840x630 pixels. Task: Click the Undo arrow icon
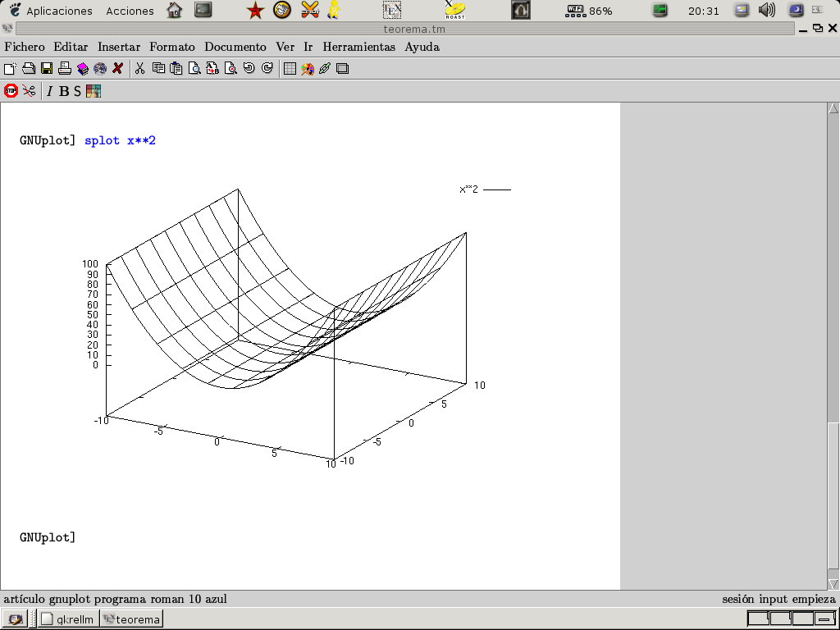click(249, 69)
